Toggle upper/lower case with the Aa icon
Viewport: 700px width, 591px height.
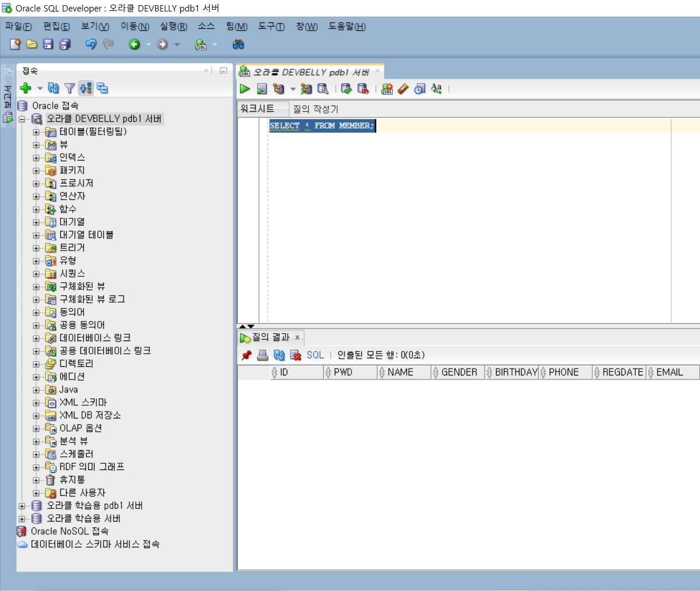click(436, 89)
